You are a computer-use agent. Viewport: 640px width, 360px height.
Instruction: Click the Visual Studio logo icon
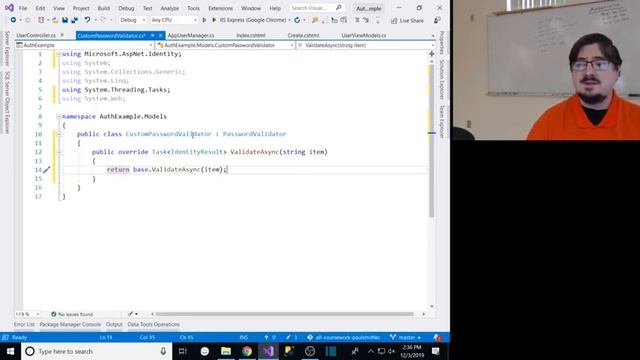coord(9,8)
